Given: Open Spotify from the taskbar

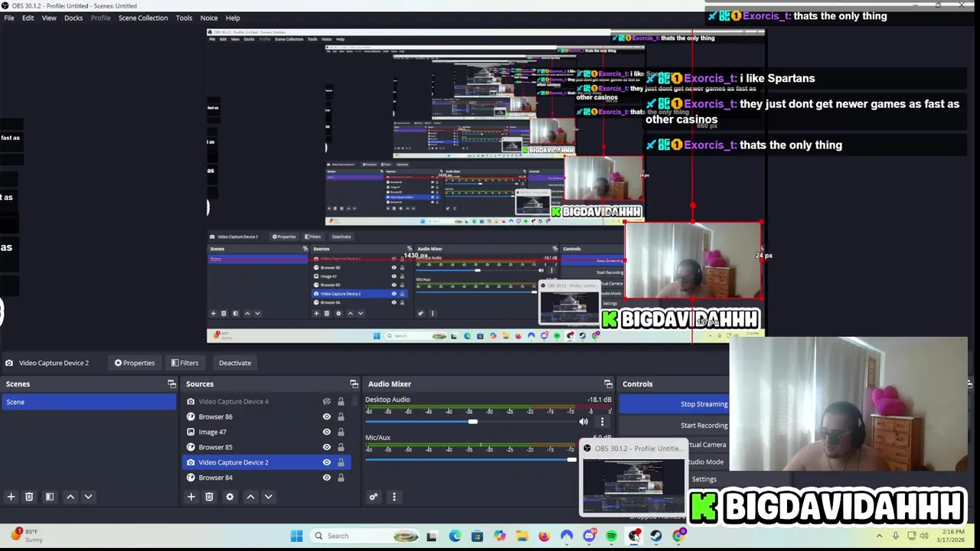Looking at the screenshot, I should [611, 536].
